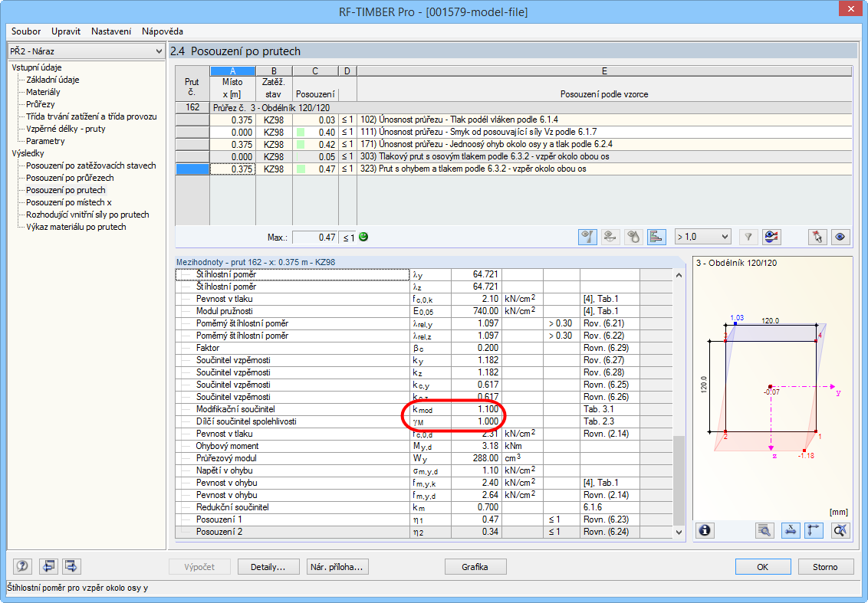Screen dimensions: 868x603
Task: Open help with the question mark icon
Action: pyautogui.click(x=22, y=566)
